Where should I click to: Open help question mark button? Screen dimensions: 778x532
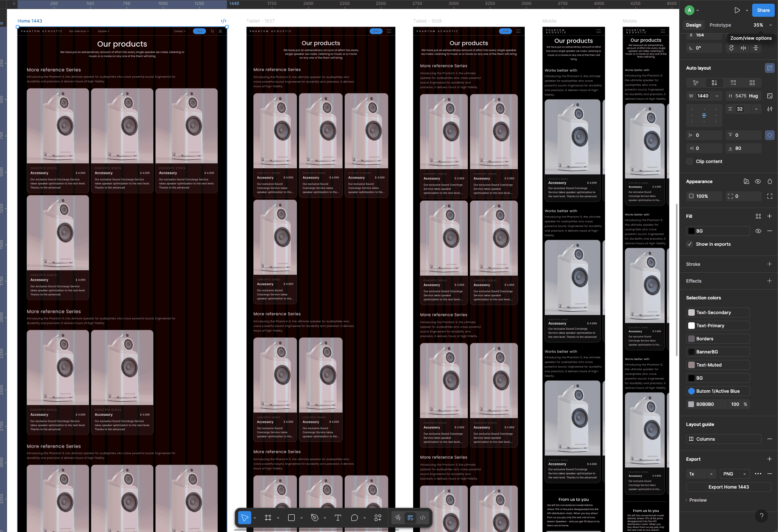click(762, 516)
